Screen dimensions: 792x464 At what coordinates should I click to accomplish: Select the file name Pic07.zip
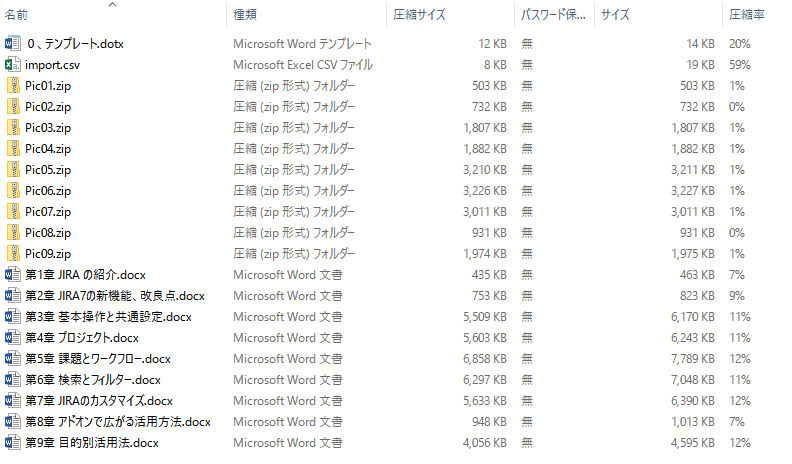(x=48, y=212)
